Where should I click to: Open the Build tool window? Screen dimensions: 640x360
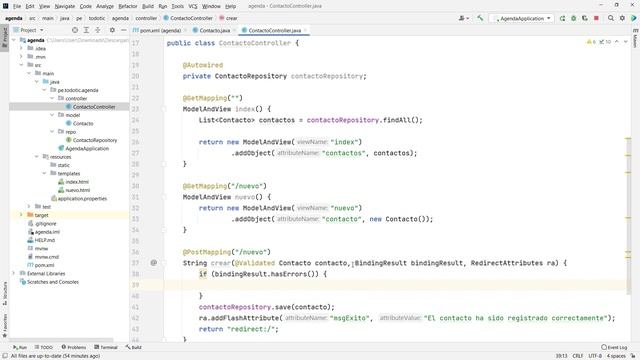click(x=133, y=347)
